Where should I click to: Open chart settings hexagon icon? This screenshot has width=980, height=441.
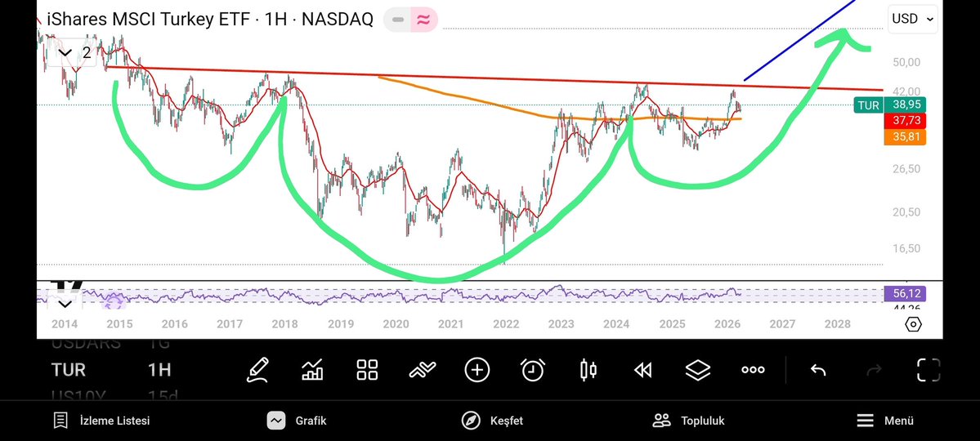[x=913, y=324]
